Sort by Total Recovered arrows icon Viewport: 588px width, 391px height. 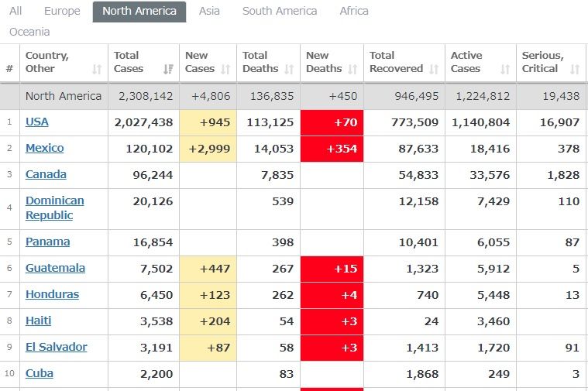434,69
